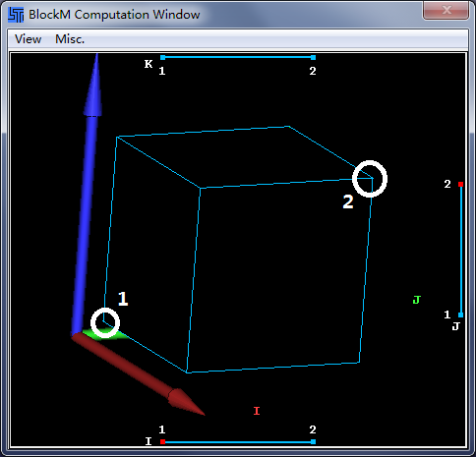Open the Misc. menu
This screenshot has width=476, height=457.
pyautogui.click(x=70, y=39)
